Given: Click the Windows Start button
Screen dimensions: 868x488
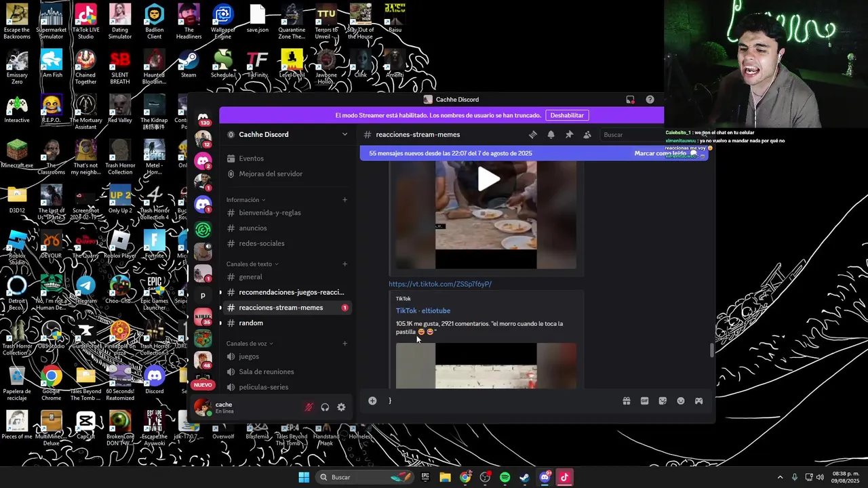Looking at the screenshot, I should 304,477.
